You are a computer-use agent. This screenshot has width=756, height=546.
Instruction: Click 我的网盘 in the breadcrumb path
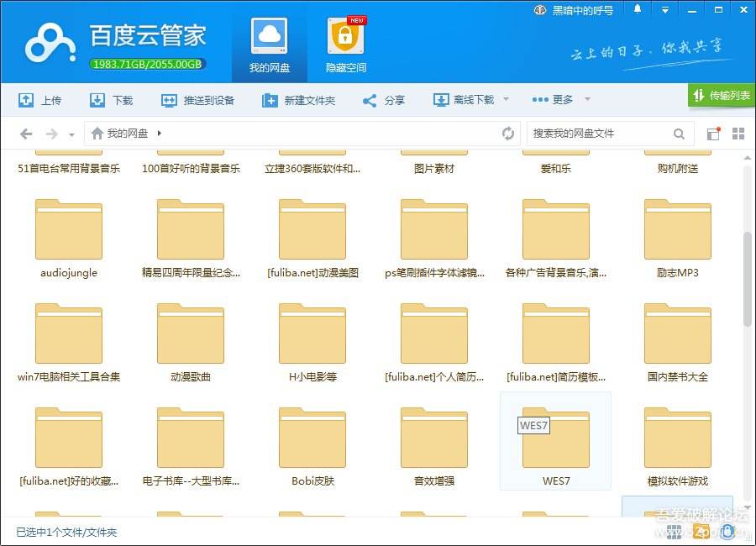click(128, 133)
